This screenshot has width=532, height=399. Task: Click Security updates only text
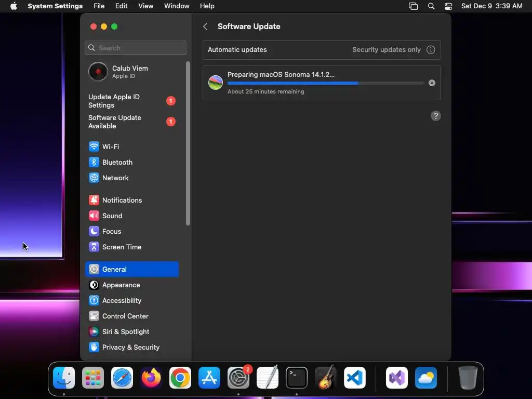click(x=387, y=49)
